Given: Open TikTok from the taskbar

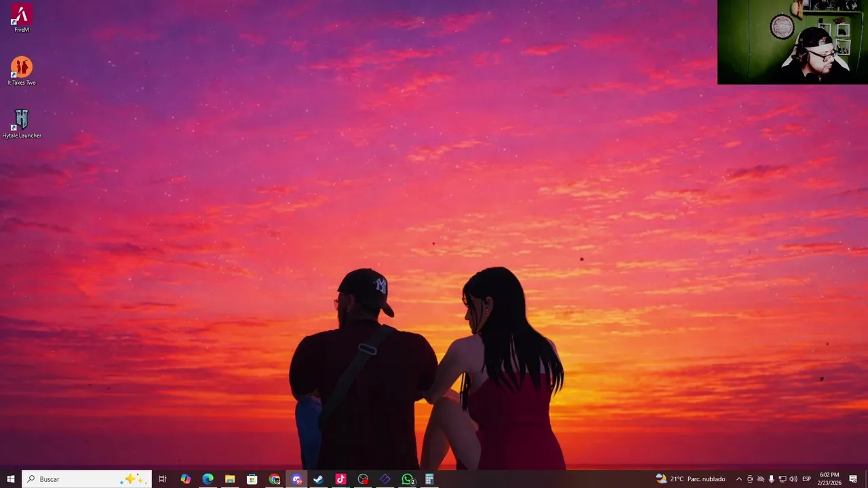Looking at the screenshot, I should point(341,479).
